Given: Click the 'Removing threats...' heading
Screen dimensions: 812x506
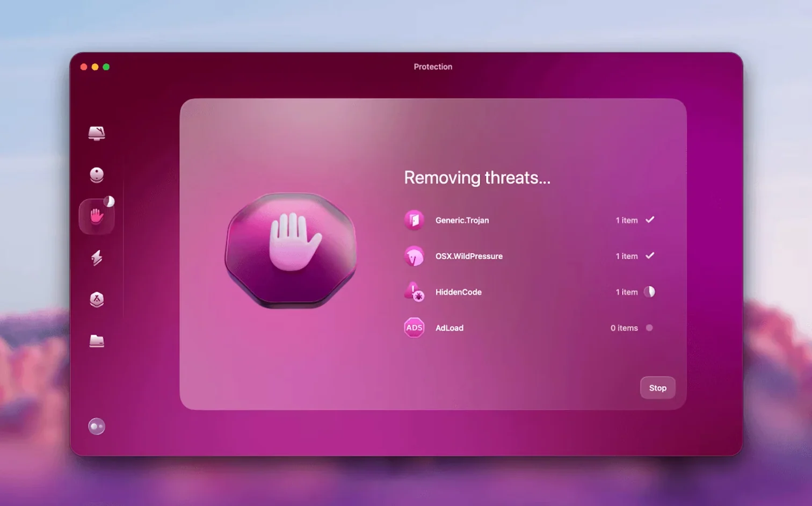Looking at the screenshot, I should click(477, 178).
